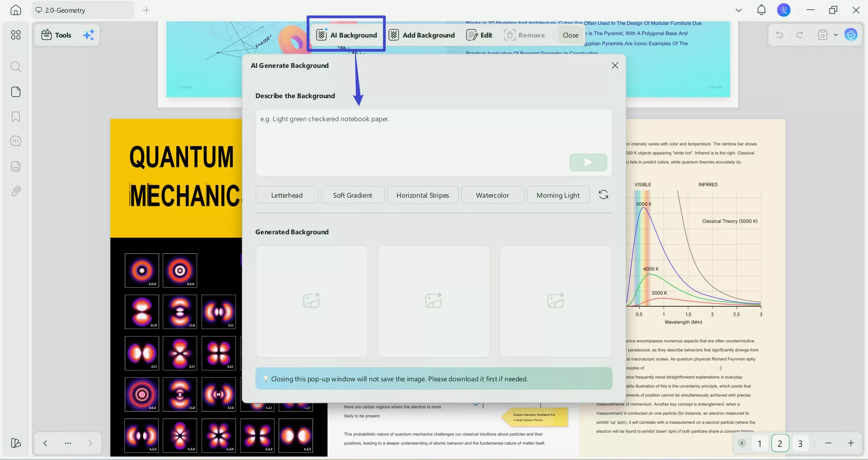Open the notifications bell
The height and width of the screenshot is (460, 868).
click(761, 10)
